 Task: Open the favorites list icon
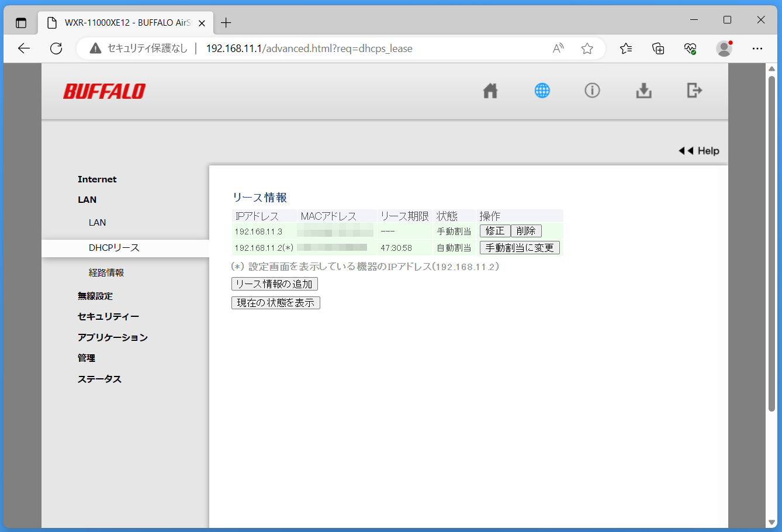[626, 49]
